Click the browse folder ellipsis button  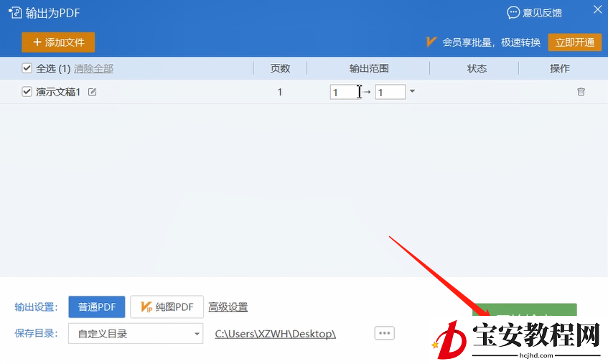384,333
